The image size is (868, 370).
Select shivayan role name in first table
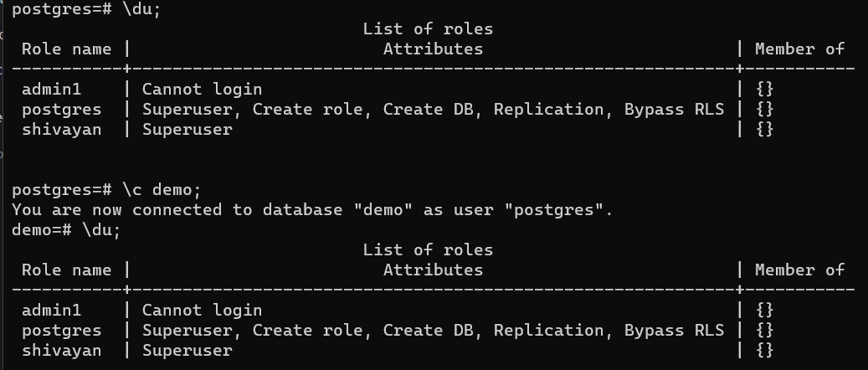(x=61, y=130)
